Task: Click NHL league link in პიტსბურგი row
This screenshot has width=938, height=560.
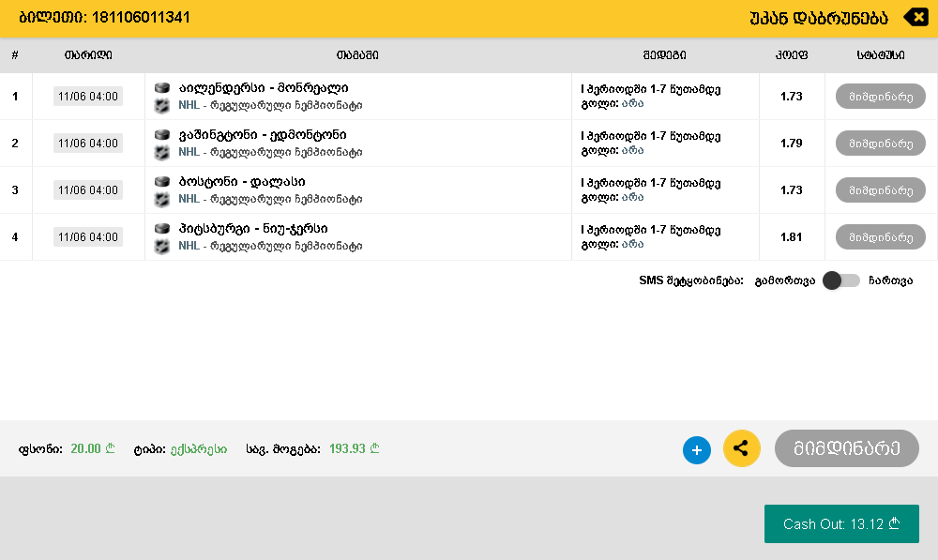Action: click(189, 246)
